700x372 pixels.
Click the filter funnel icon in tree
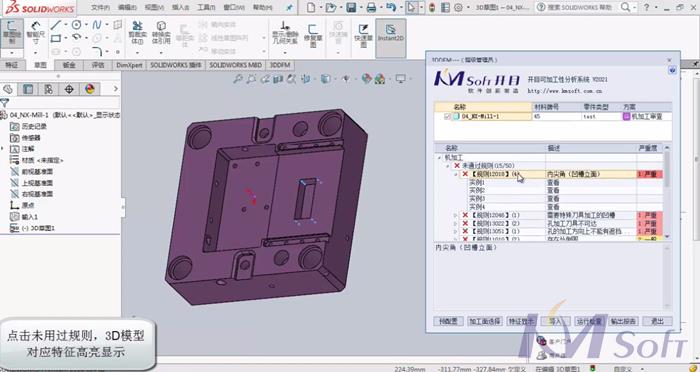point(5,103)
